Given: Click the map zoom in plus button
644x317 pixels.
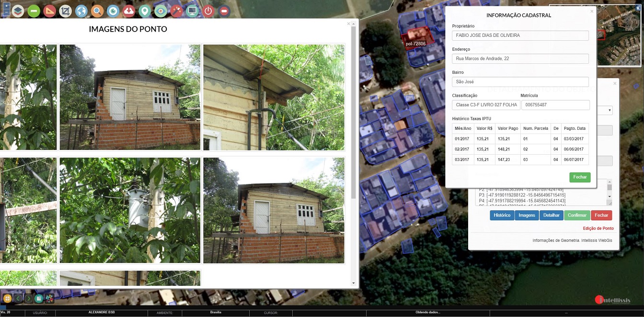Looking at the screenshot, I should point(7,5).
